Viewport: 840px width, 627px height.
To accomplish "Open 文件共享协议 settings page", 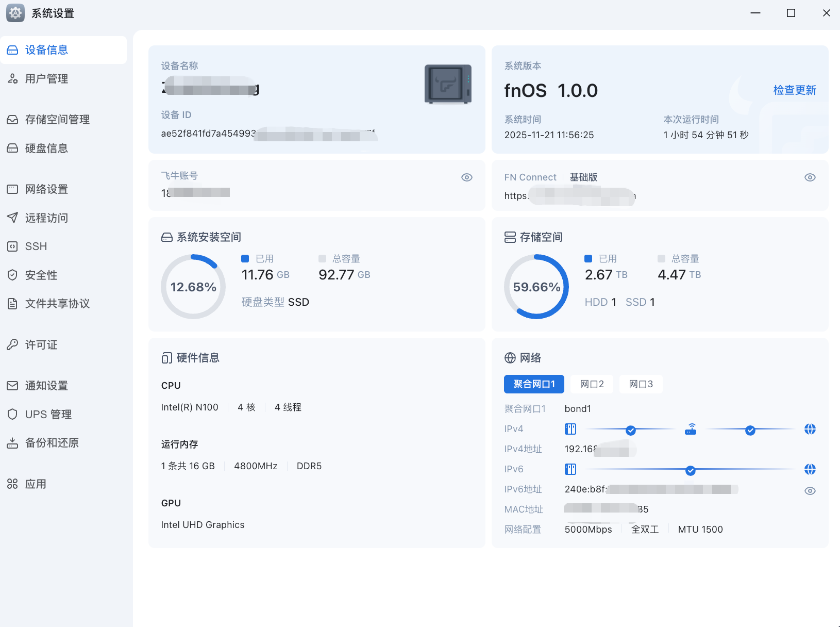I will click(57, 304).
